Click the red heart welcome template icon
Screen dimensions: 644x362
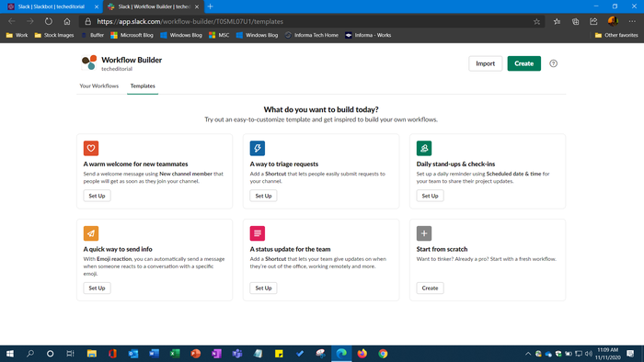(x=91, y=148)
